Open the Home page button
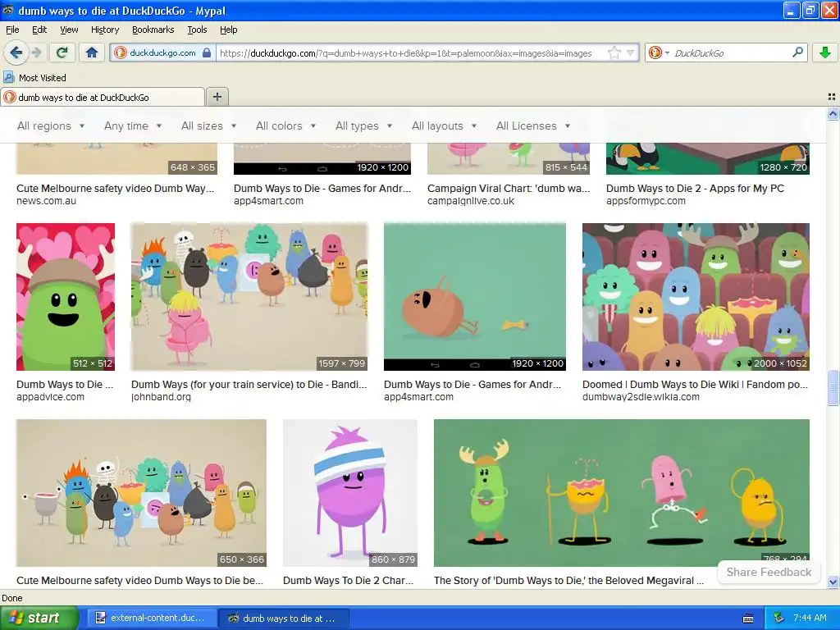This screenshot has height=630, width=840. pos(92,52)
